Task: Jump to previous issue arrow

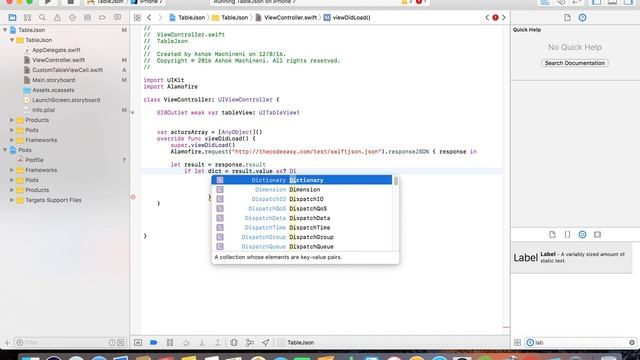Action: tap(487, 18)
